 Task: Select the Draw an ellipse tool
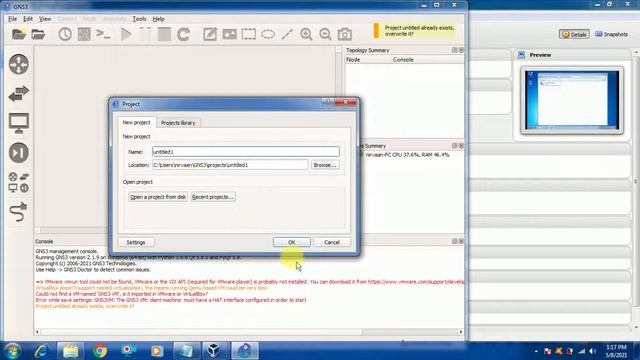pos(268,34)
